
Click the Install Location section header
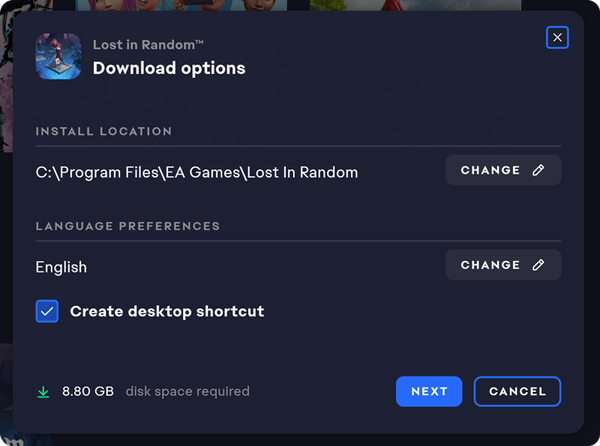click(x=104, y=131)
